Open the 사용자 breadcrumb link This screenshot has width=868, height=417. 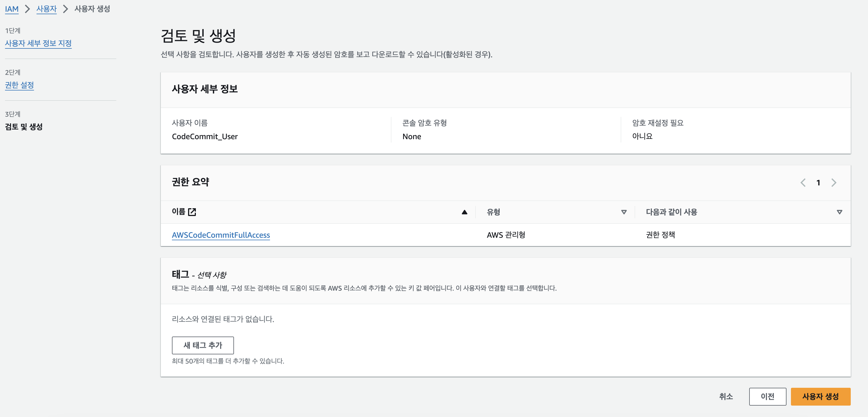tap(46, 9)
